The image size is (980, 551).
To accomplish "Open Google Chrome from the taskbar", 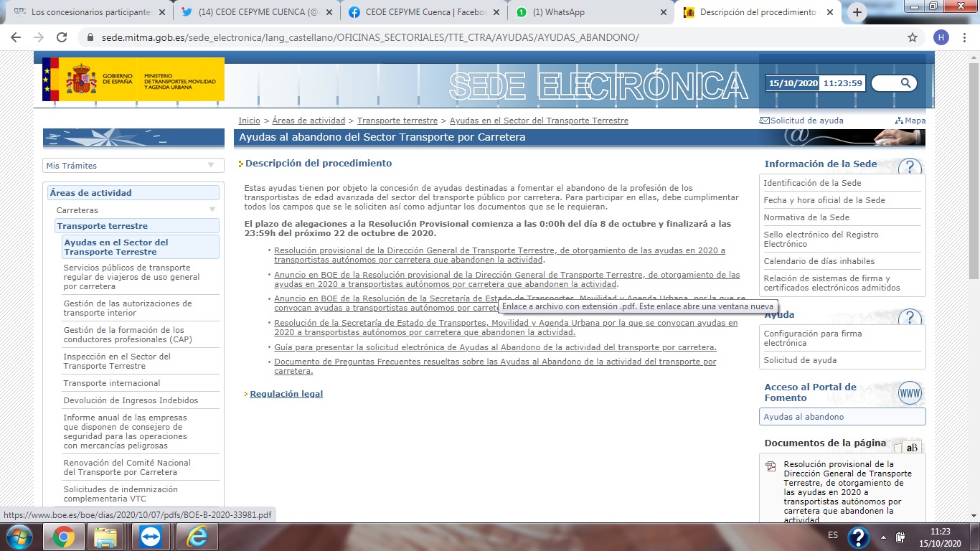I will (63, 537).
